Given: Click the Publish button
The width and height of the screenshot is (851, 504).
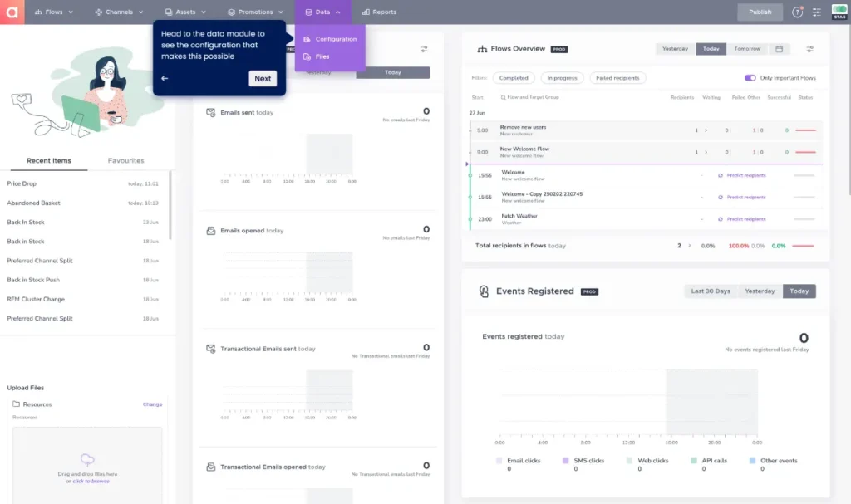Looking at the screenshot, I should pos(760,12).
